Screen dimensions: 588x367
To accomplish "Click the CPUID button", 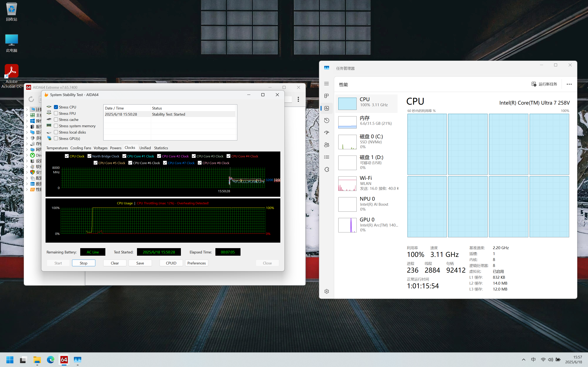I will pyautogui.click(x=171, y=263).
